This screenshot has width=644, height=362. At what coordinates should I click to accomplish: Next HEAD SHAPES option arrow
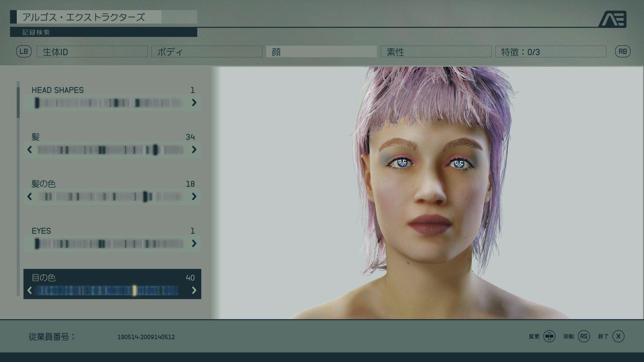point(194,103)
